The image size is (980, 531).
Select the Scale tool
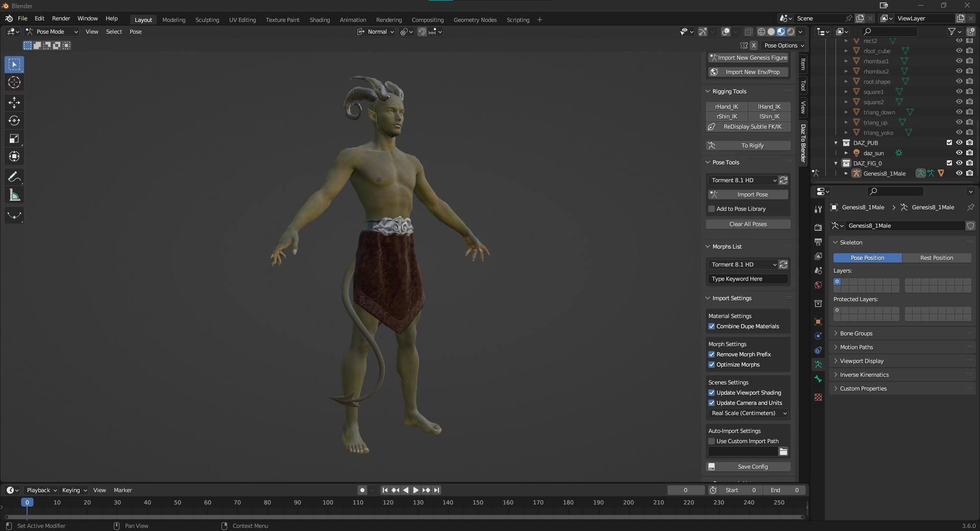(x=14, y=138)
